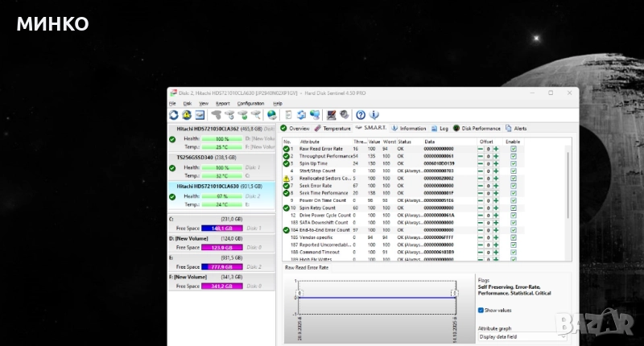Toggle the Show values checkbox

pyautogui.click(x=481, y=310)
